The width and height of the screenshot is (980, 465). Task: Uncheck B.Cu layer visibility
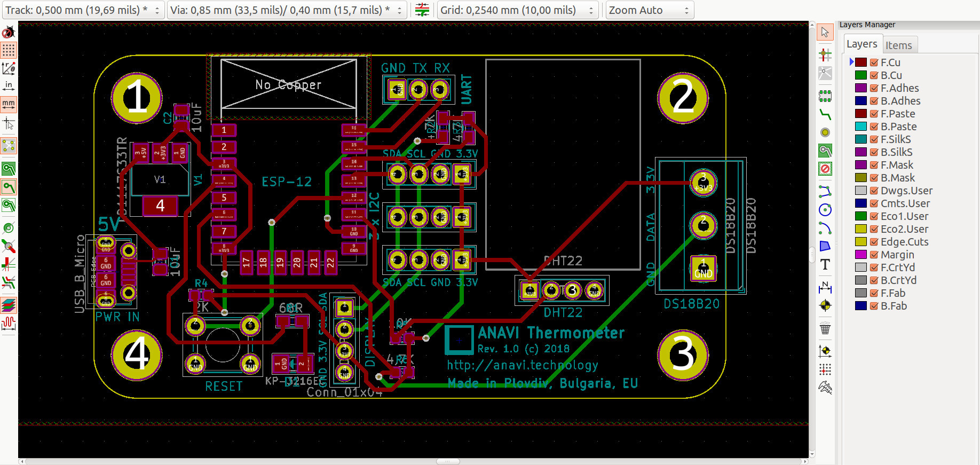874,75
